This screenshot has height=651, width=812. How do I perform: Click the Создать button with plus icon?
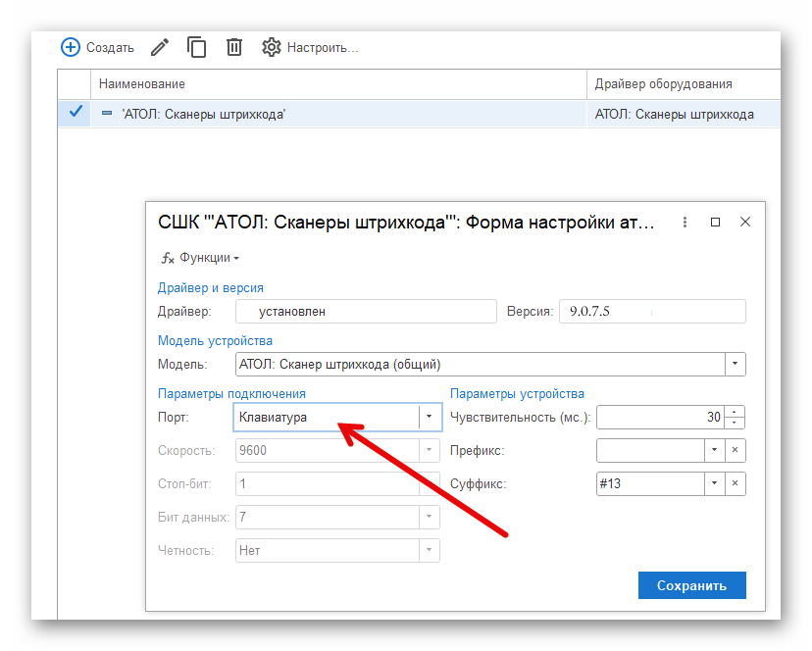[x=97, y=48]
